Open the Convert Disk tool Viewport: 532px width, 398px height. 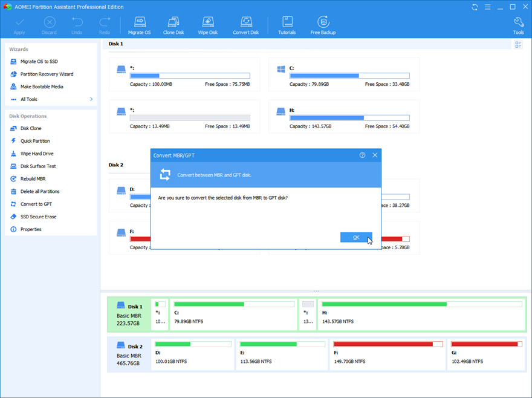click(x=245, y=25)
